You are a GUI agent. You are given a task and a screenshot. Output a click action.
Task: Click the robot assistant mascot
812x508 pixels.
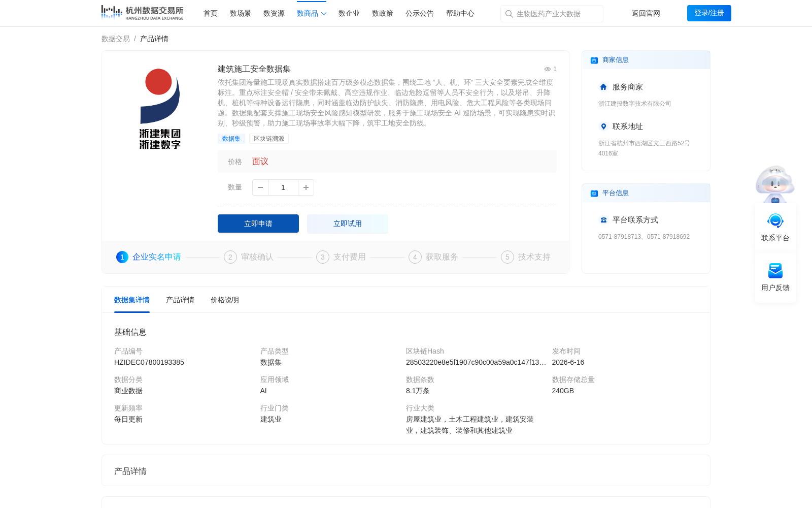(775, 184)
